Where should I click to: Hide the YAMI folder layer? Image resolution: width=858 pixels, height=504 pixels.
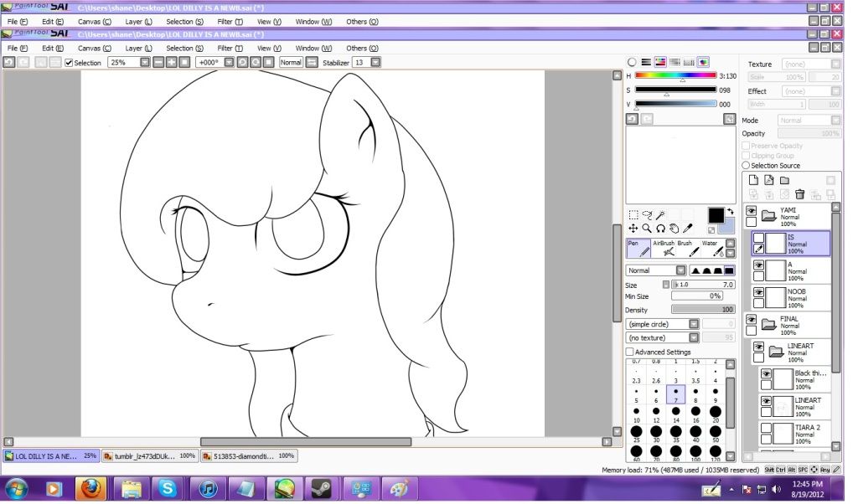752,211
